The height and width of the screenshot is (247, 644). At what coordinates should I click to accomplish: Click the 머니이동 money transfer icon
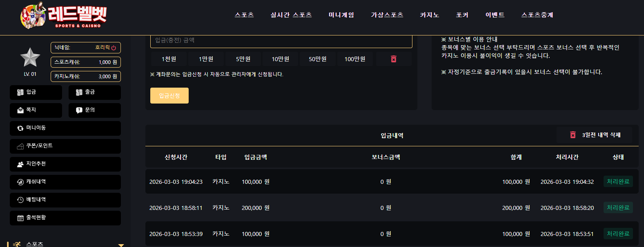pyautogui.click(x=20, y=128)
